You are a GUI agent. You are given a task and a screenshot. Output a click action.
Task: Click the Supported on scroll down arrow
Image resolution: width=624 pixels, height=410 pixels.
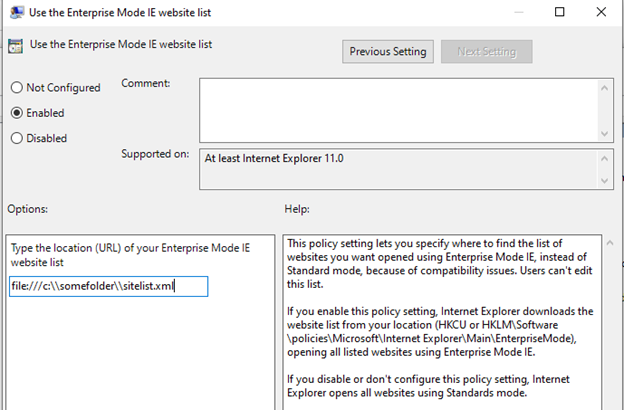click(605, 180)
